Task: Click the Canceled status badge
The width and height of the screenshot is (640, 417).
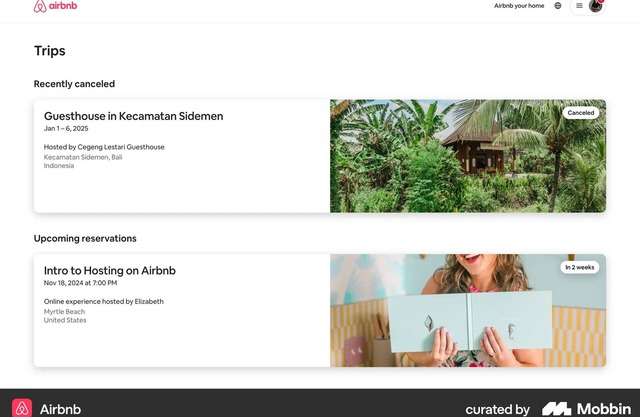Action: pos(580,113)
